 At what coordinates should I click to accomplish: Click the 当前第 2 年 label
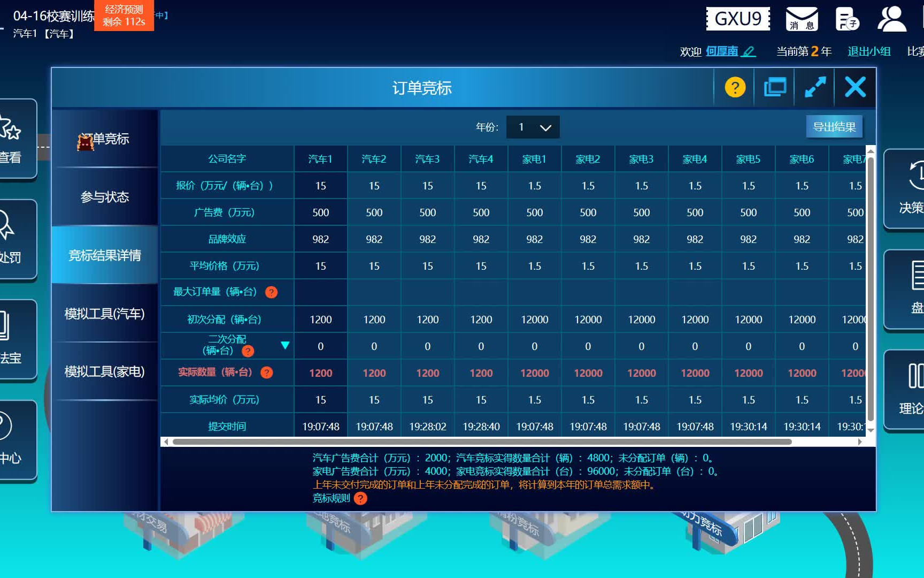pos(804,51)
